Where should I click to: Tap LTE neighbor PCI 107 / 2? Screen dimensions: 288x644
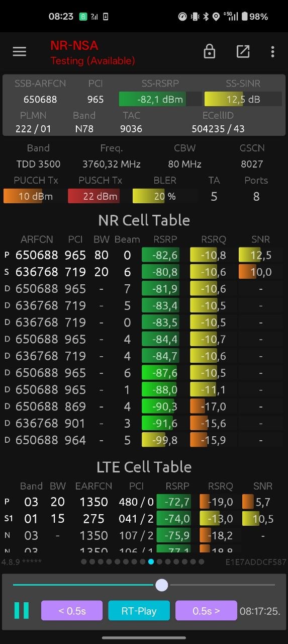click(136, 535)
